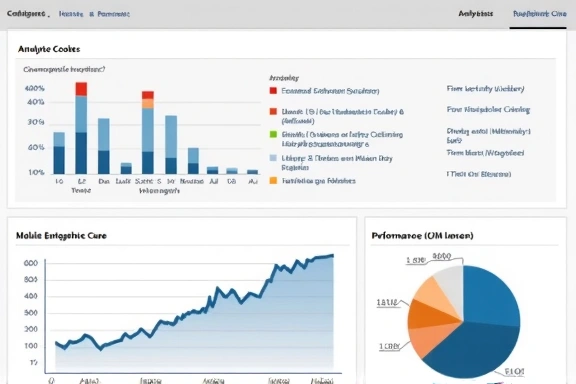Switch to the Analytics tab in the header
Image resolution: width=576 pixels, height=384 pixels.
click(x=475, y=14)
